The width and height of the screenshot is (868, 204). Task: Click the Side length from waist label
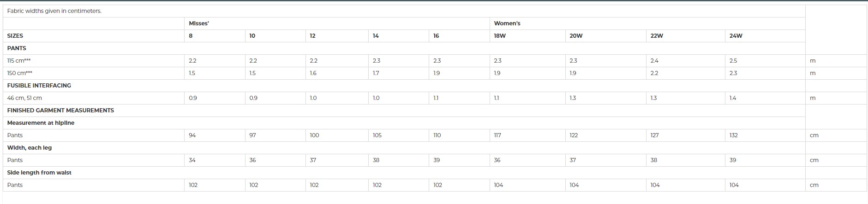point(39,173)
